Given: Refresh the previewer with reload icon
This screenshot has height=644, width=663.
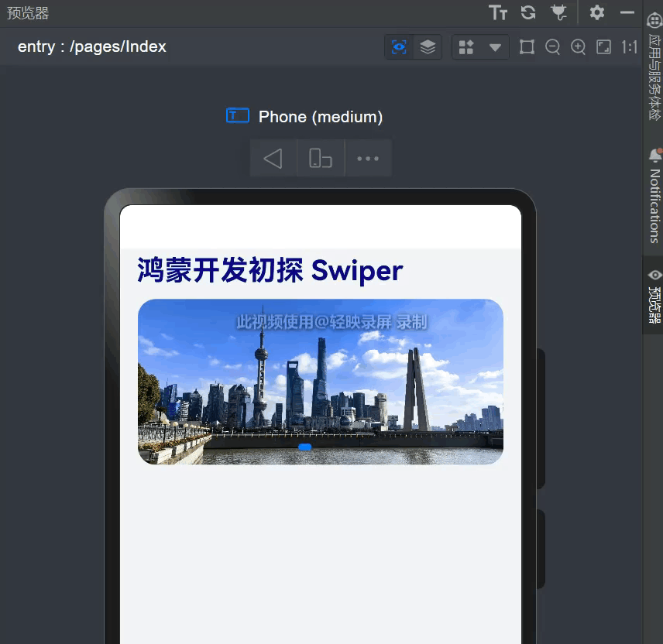Looking at the screenshot, I should click(x=528, y=12).
